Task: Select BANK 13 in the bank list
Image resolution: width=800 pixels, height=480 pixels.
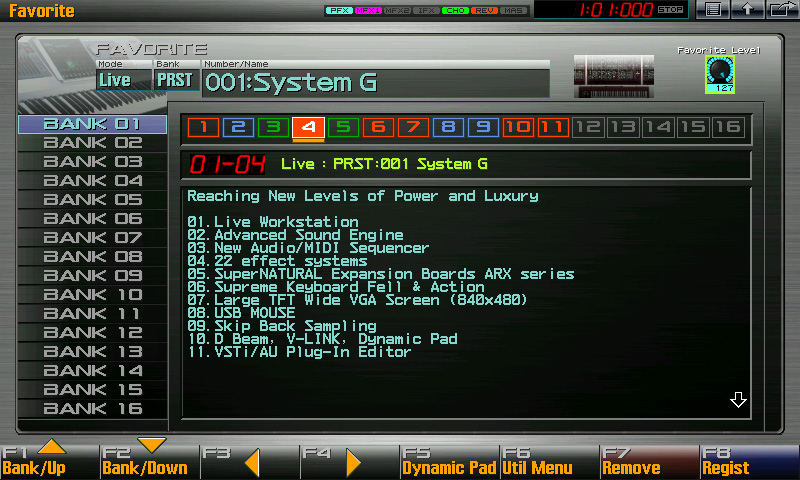Action: coord(92,351)
